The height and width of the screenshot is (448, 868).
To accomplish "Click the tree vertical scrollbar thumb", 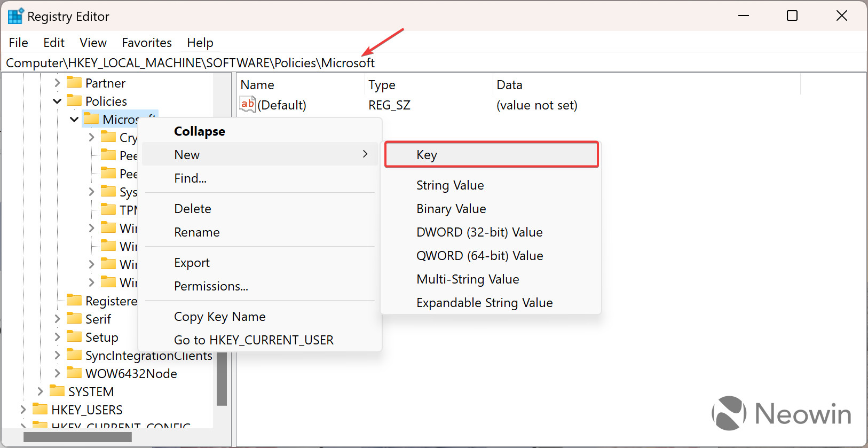I will click(x=222, y=379).
